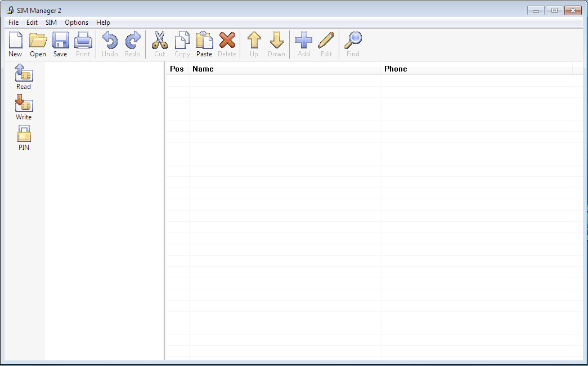Open a file with the Open folder icon
Image resolution: width=588 pixels, height=366 pixels.
[x=38, y=43]
